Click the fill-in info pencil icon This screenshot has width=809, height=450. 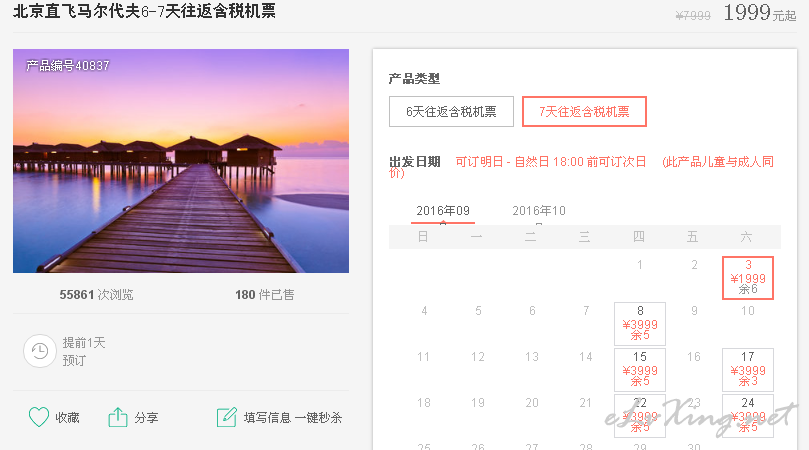(x=226, y=417)
